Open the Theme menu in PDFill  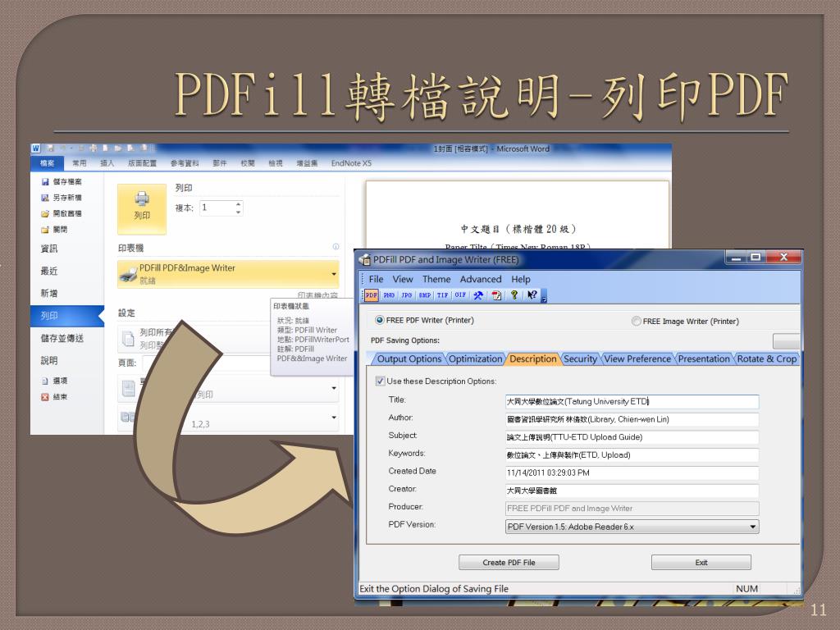click(436, 279)
